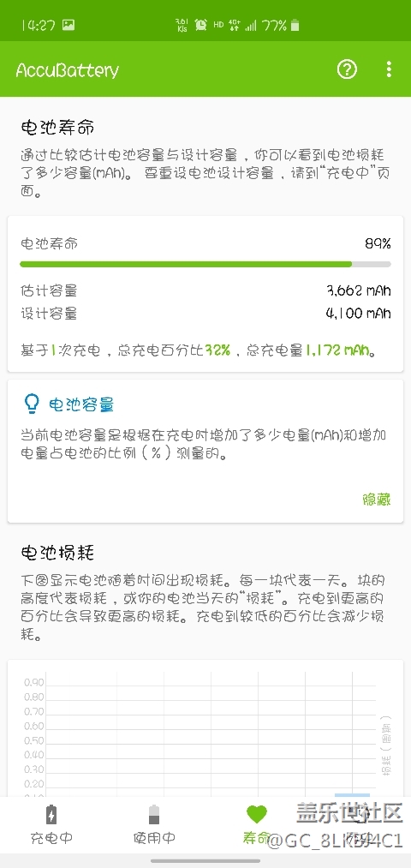Tap the green heart health icon
This screenshot has width=411, height=868.
(x=257, y=814)
